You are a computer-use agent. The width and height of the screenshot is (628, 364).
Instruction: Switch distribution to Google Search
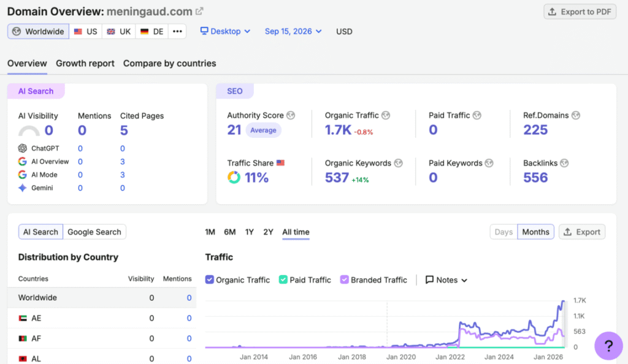coord(94,232)
